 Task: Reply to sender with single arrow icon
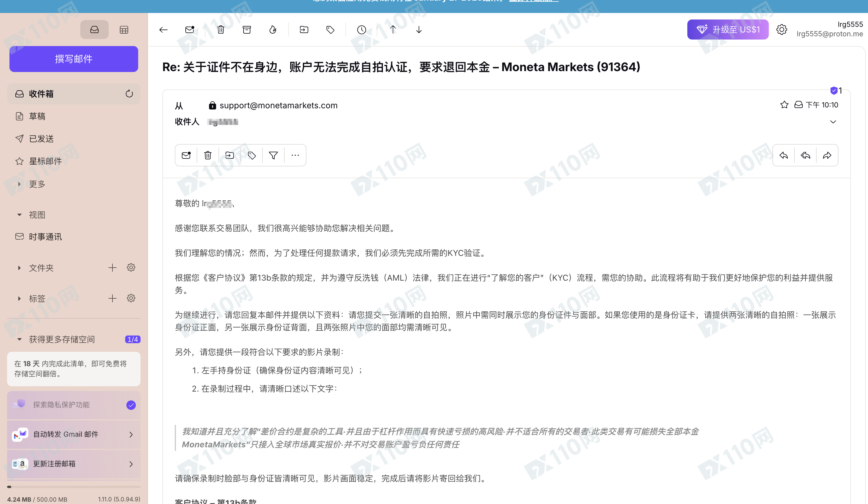tap(784, 156)
